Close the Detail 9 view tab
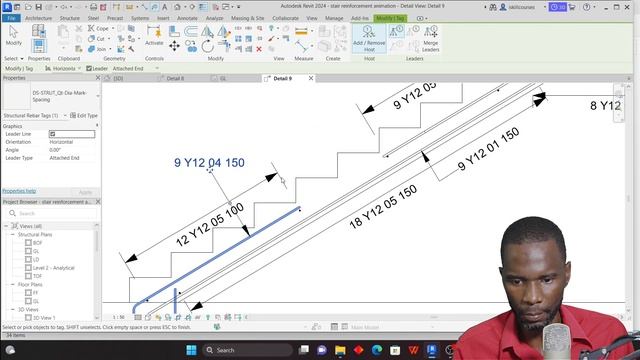Viewport: 640px width, 360px height. [311, 78]
